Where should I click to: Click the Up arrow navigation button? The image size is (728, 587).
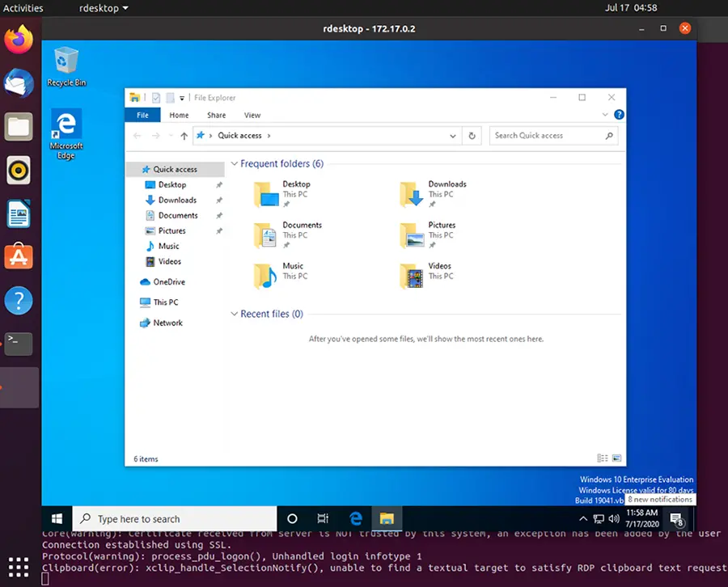(x=184, y=136)
